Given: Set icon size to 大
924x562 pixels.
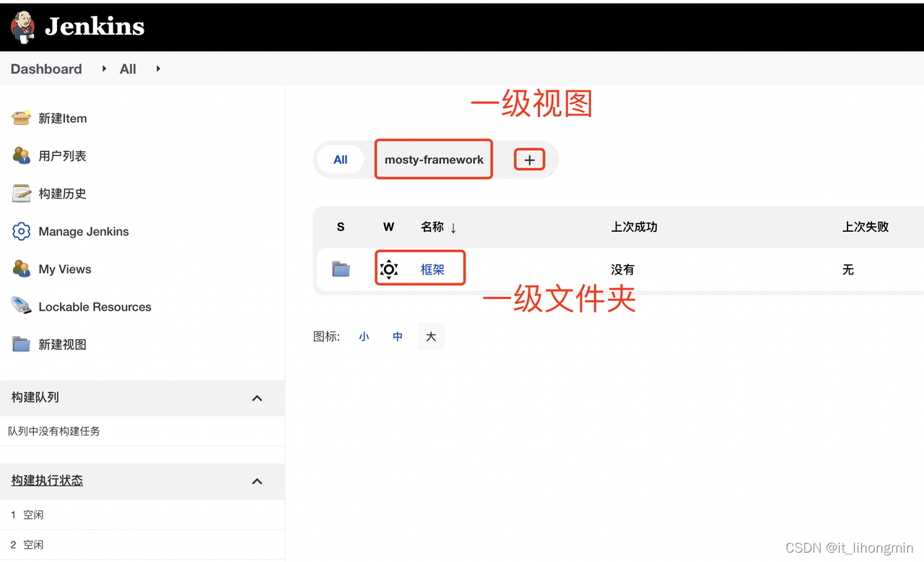Looking at the screenshot, I should coord(431,337).
